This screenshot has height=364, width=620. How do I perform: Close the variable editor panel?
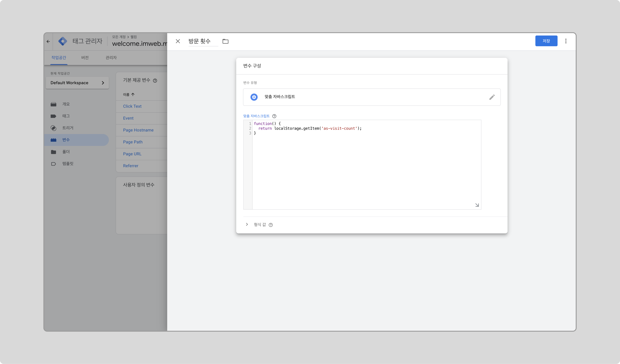(178, 41)
